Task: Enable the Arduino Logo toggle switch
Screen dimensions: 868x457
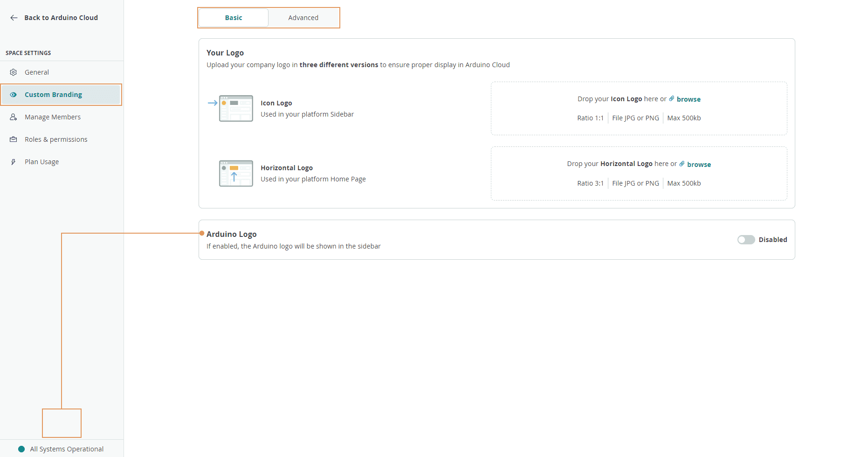Action: click(746, 240)
